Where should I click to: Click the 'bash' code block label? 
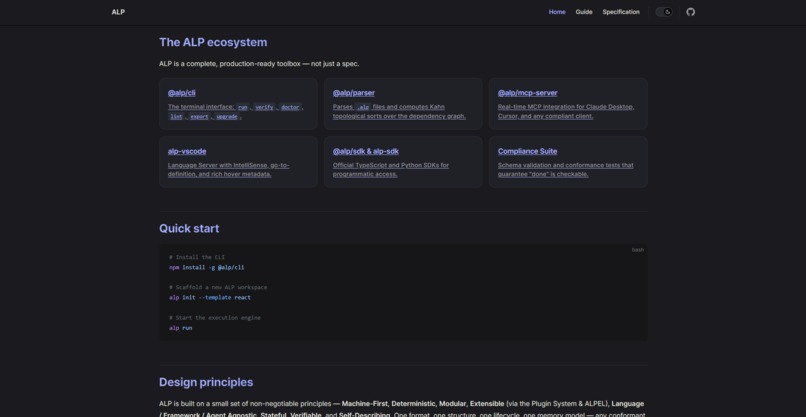pos(637,250)
